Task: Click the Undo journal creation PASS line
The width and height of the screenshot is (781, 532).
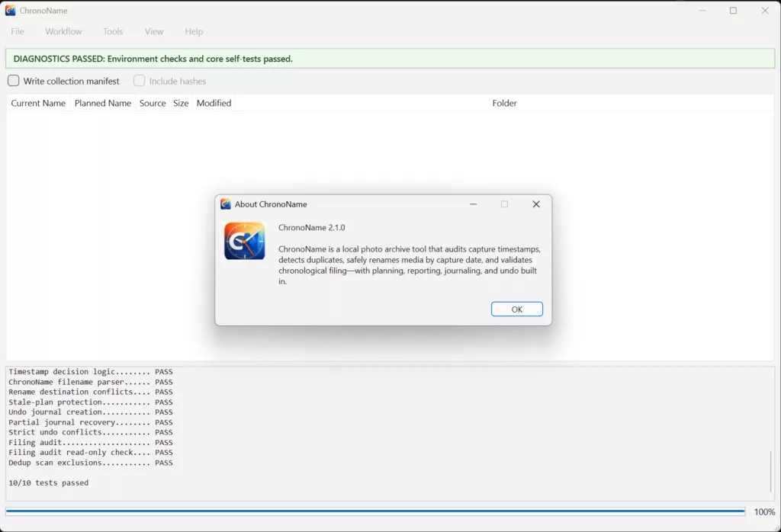Action: click(x=91, y=412)
